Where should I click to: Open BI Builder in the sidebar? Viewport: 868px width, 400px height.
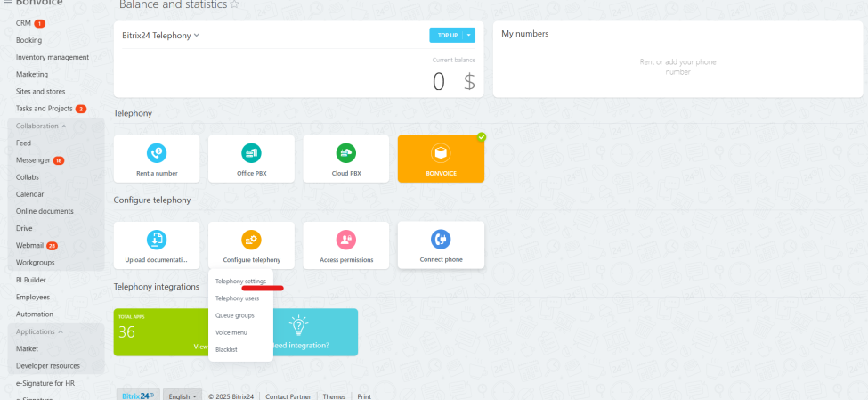pos(31,281)
